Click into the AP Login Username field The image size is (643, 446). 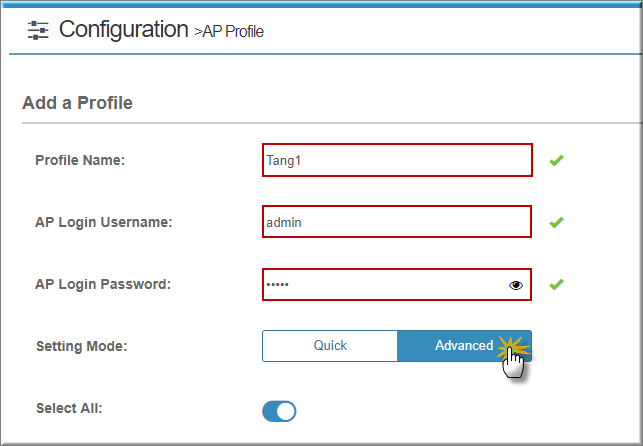(x=397, y=222)
